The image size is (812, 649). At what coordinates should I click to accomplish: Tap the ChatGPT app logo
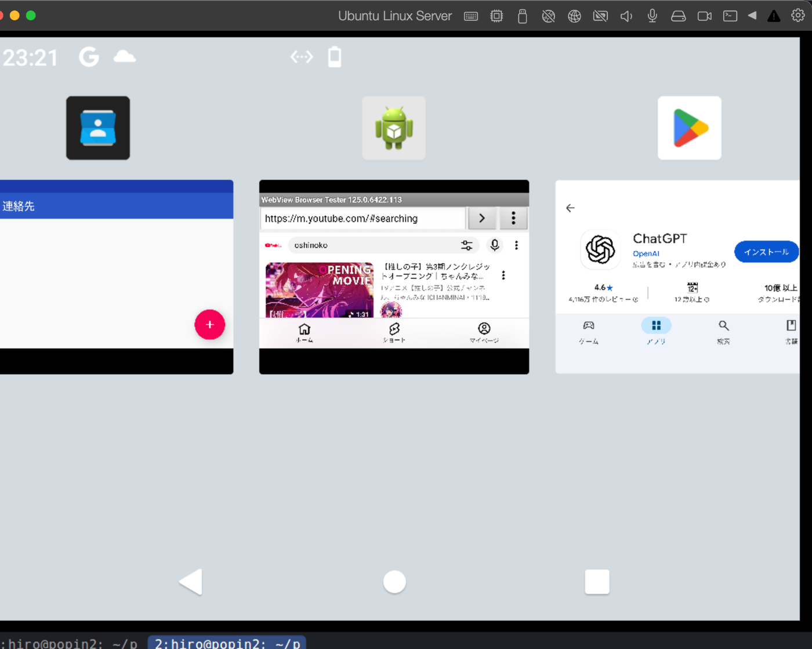click(600, 249)
